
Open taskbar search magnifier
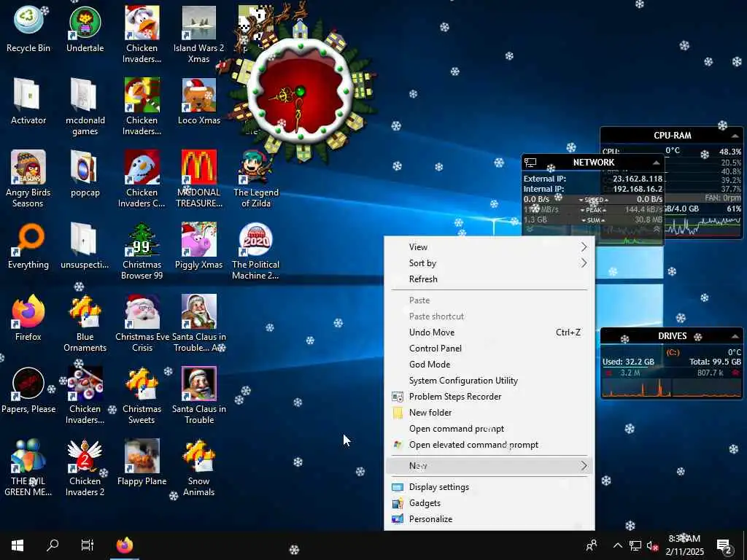pyautogui.click(x=53, y=545)
